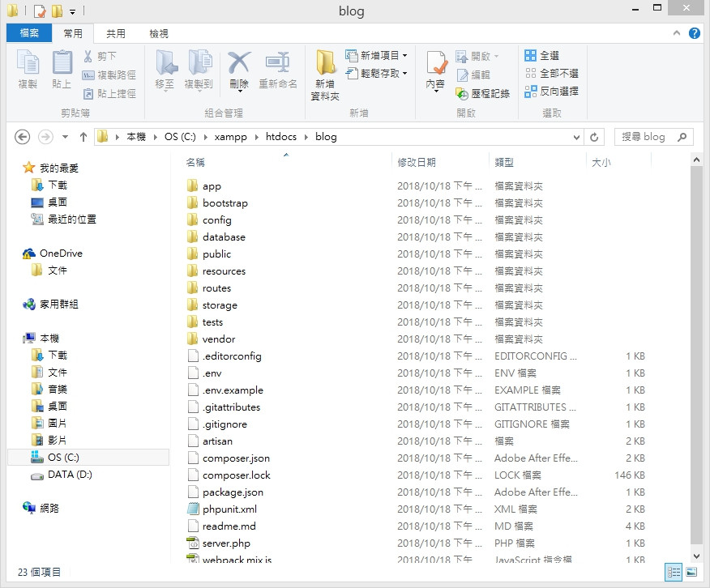Viewport: 710px width, 588px height.
Task: Click the 剪下 (Cut) scissors icon
Action: tap(88, 56)
